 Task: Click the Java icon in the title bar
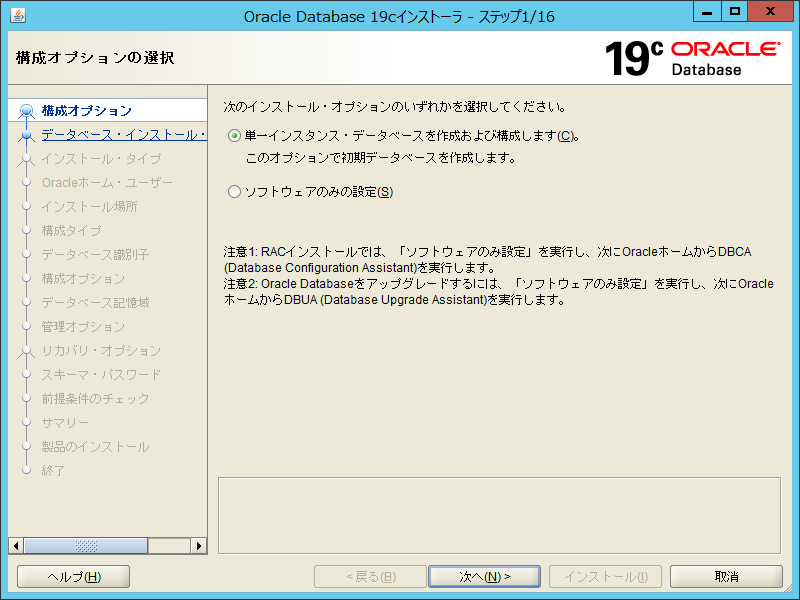(18, 15)
